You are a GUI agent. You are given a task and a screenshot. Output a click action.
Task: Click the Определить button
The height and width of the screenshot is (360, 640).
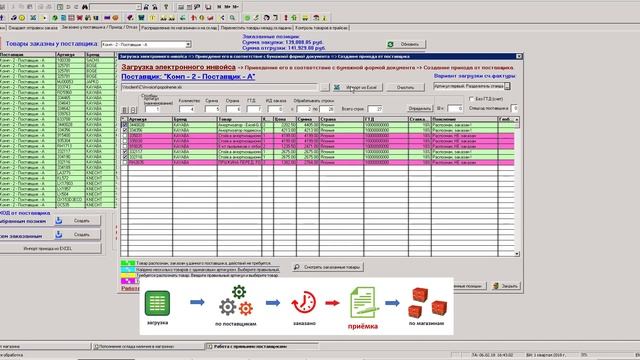[x=420, y=108]
